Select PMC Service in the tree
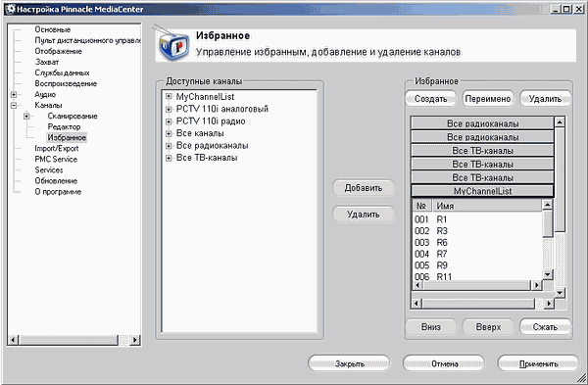 tap(56, 160)
